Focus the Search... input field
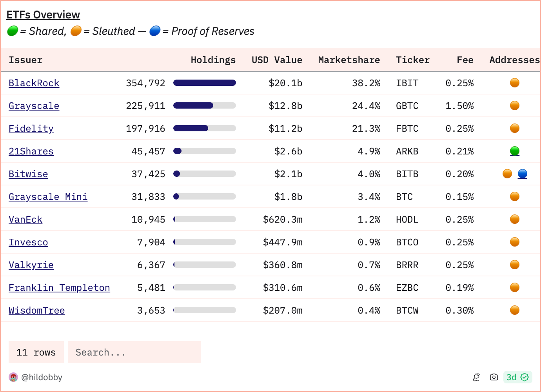The height and width of the screenshot is (392, 541). tap(134, 352)
